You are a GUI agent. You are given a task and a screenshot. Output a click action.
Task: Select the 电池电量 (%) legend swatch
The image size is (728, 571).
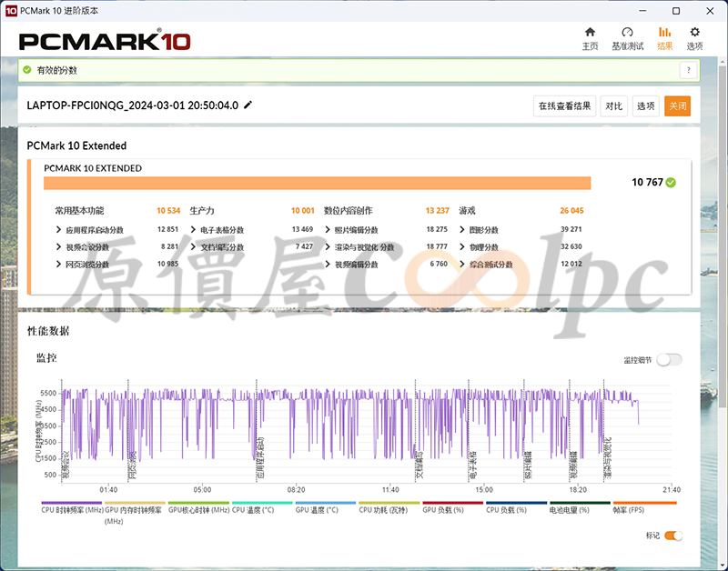tap(580, 503)
